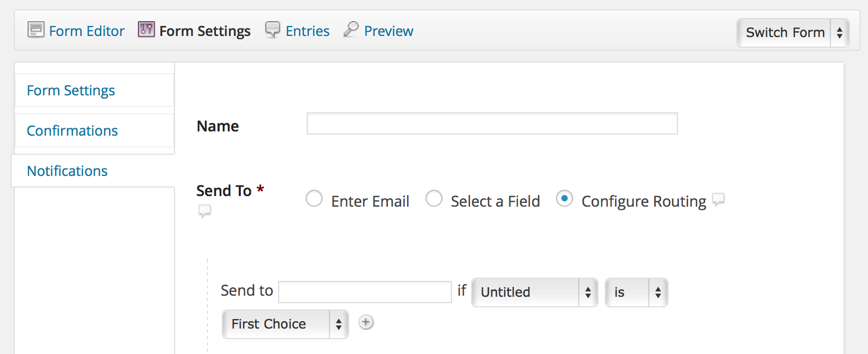Switch to the Confirmations tab
The height and width of the screenshot is (354, 868).
tap(72, 130)
